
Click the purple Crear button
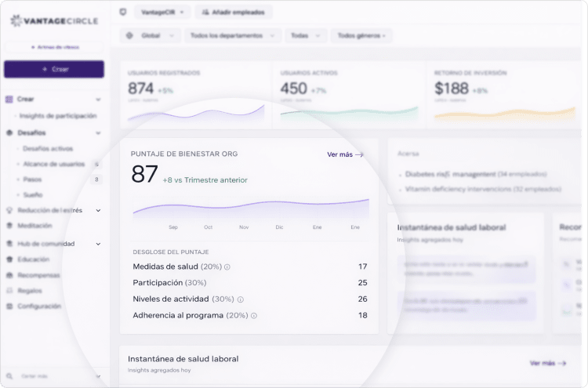point(54,69)
